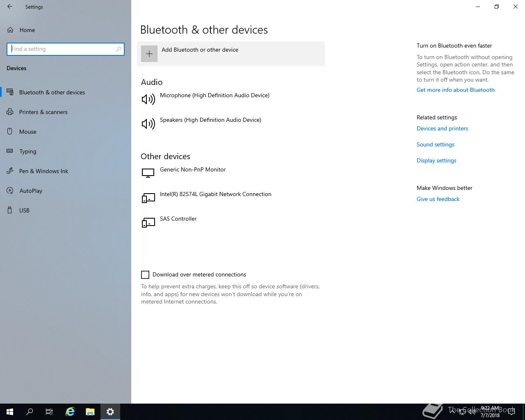Image resolution: width=525 pixels, height=420 pixels.
Task: Enable Download over metered connections checkbox
Action: 145,275
